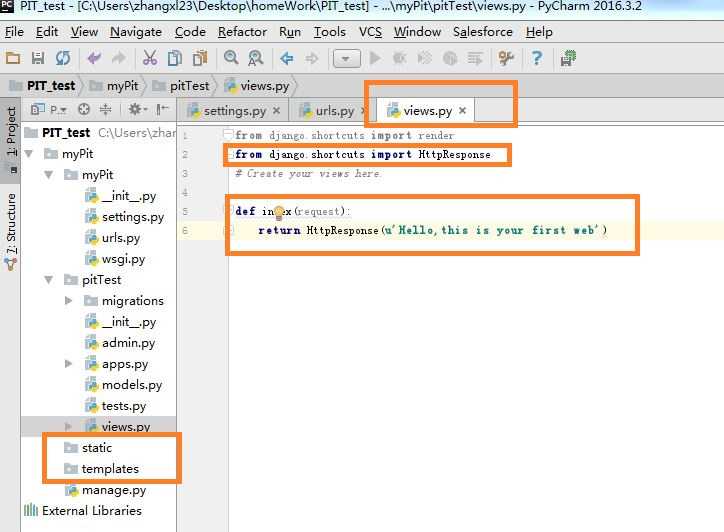Click the Profile toolbar icon
Viewport: 724px width, 532px height.
pos(450,58)
